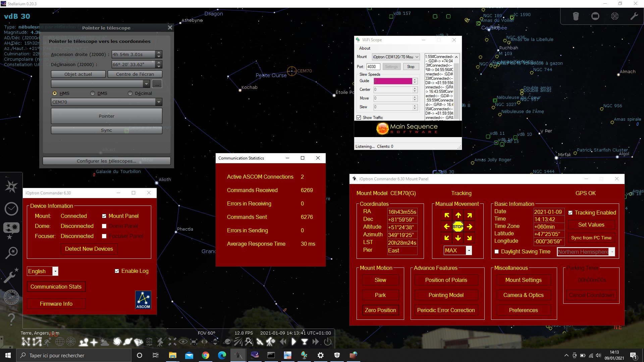
Task: Open MAX movement speed dropdown
Action: [x=469, y=250]
